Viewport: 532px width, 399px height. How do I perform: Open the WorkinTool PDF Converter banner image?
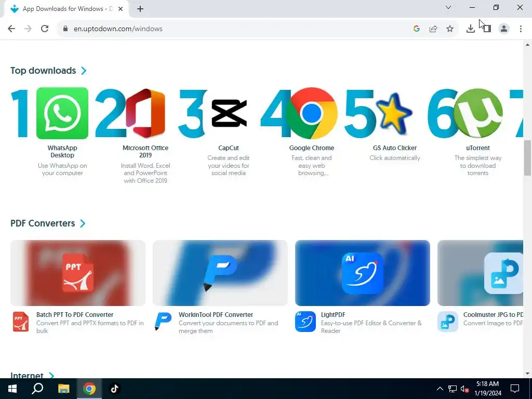coord(220,273)
